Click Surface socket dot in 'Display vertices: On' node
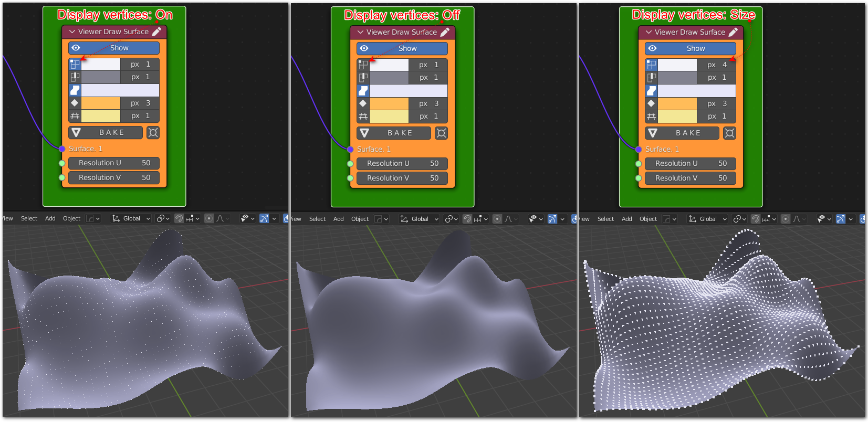868x422 pixels. (62, 149)
